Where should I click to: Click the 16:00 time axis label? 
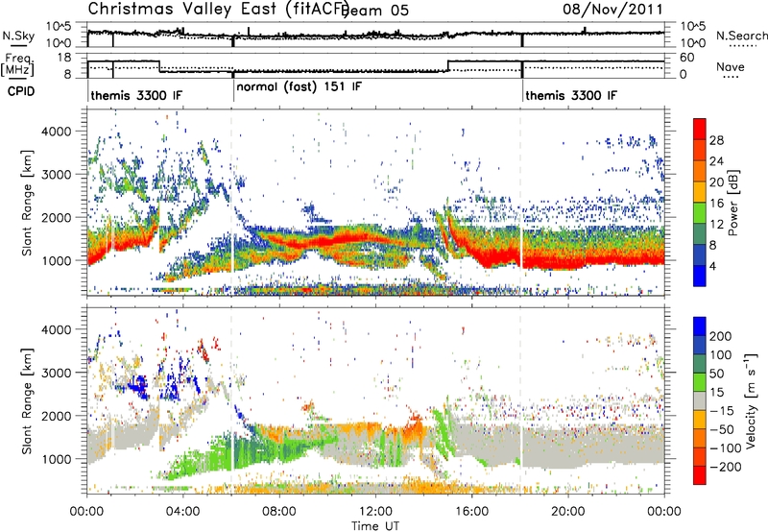(x=471, y=512)
